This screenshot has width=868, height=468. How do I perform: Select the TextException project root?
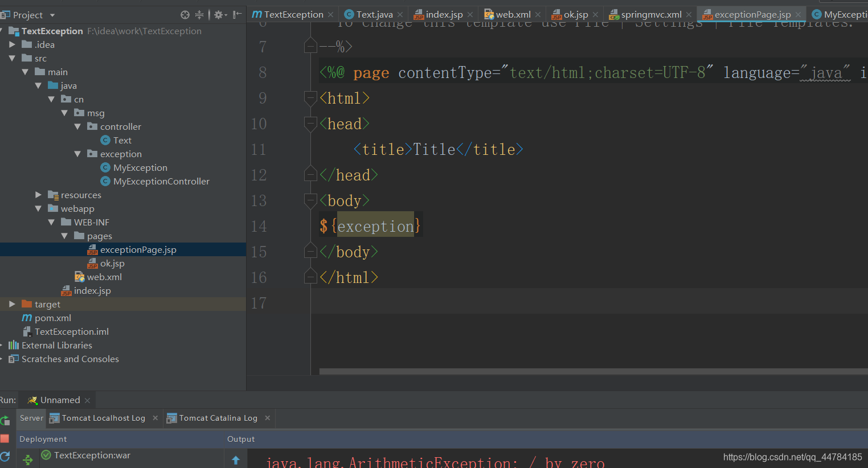coord(52,31)
